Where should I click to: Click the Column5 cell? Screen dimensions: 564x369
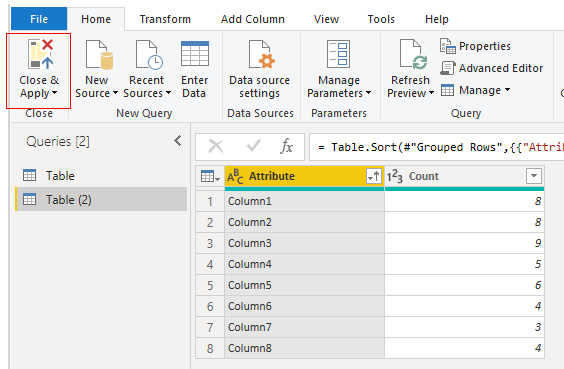coord(304,285)
